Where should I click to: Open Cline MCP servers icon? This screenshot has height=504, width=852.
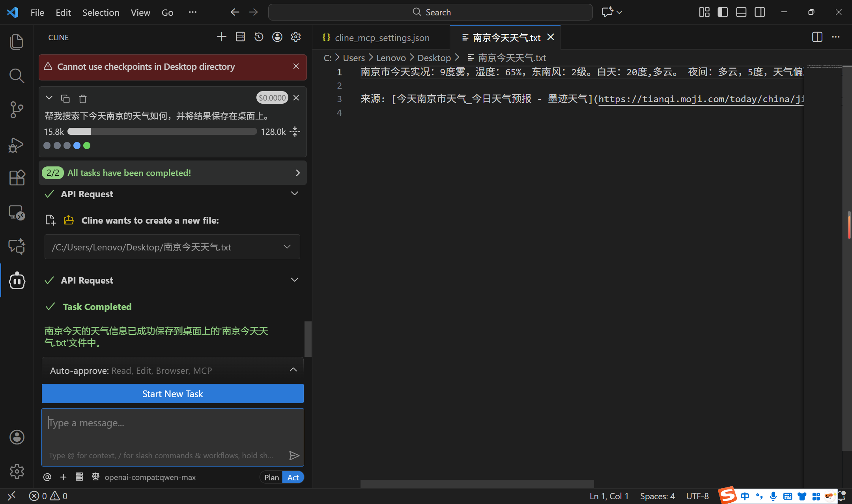tap(240, 37)
